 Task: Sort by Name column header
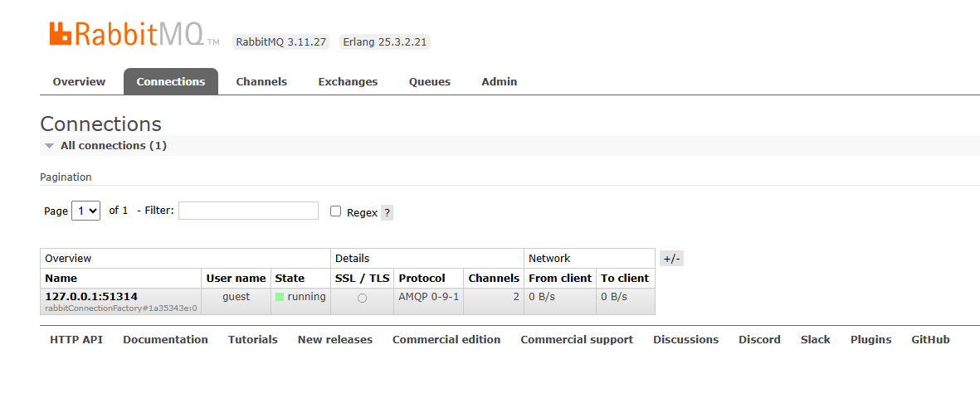(61, 278)
